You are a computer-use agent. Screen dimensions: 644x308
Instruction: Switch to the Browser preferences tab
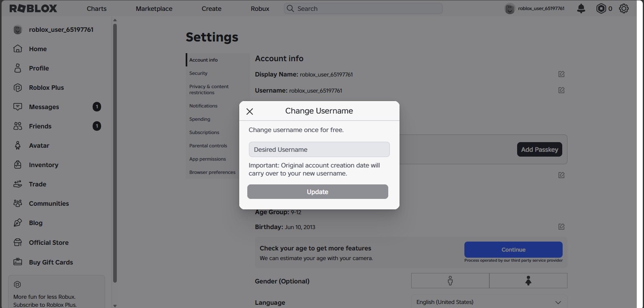(x=212, y=172)
